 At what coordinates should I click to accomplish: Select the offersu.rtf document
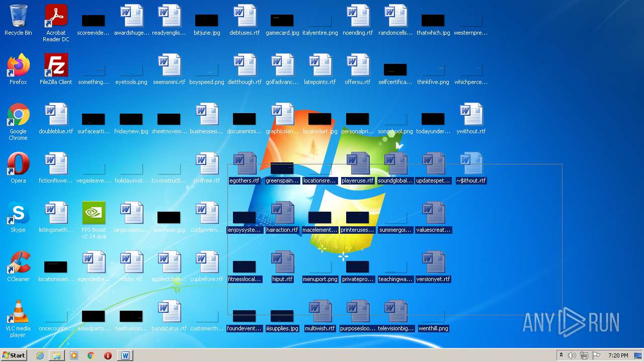pos(358,69)
